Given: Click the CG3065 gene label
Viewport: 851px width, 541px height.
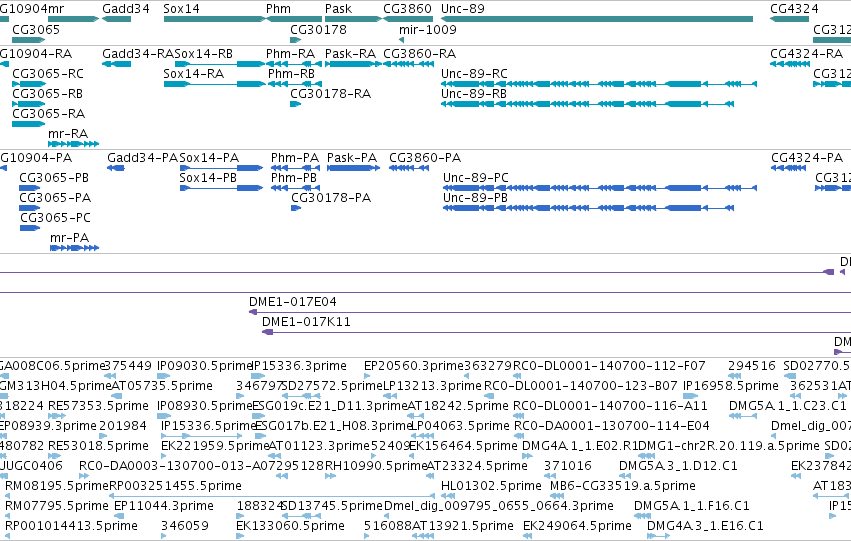Looking at the screenshot, I should (x=36, y=29).
